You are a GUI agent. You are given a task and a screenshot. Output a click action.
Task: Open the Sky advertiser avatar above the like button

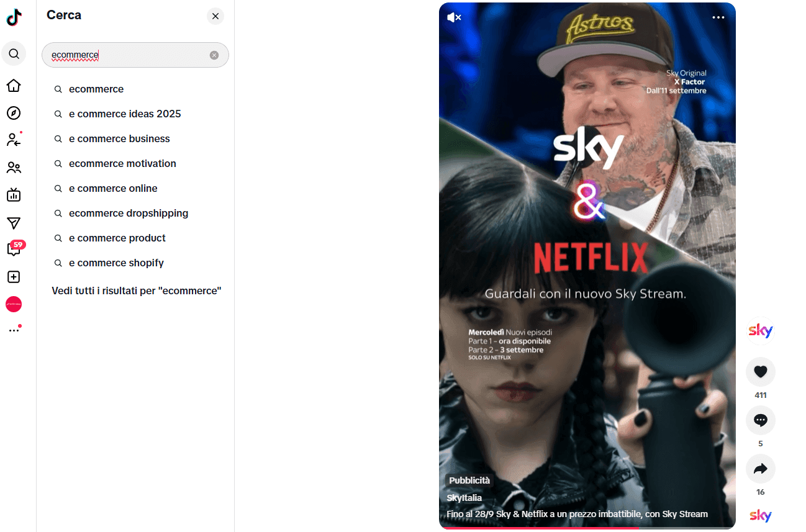tap(761, 330)
